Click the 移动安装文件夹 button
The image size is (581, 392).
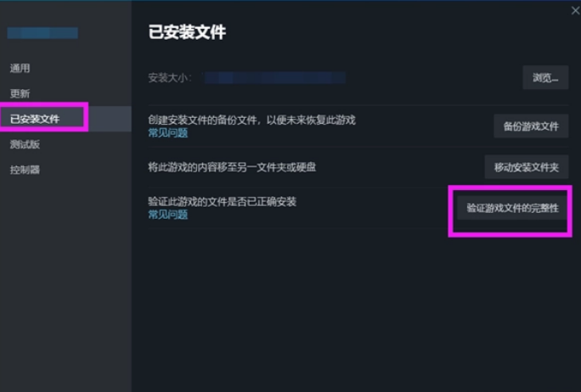point(527,167)
